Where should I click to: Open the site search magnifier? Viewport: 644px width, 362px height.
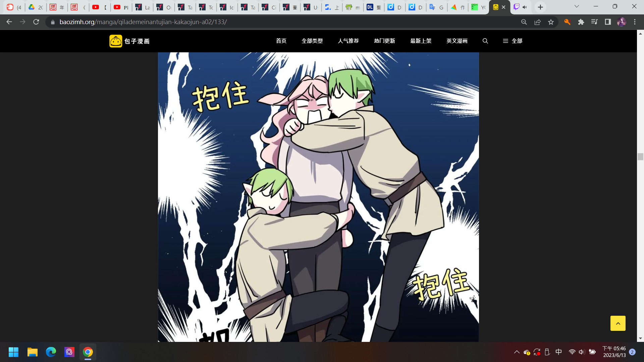click(x=485, y=41)
